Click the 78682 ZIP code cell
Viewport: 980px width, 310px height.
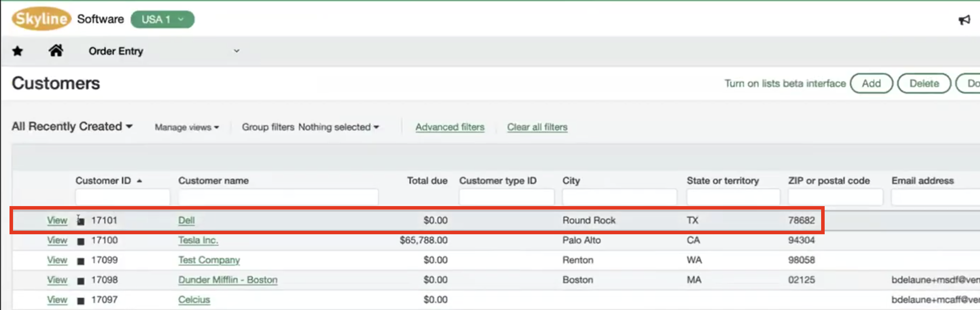point(801,220)
